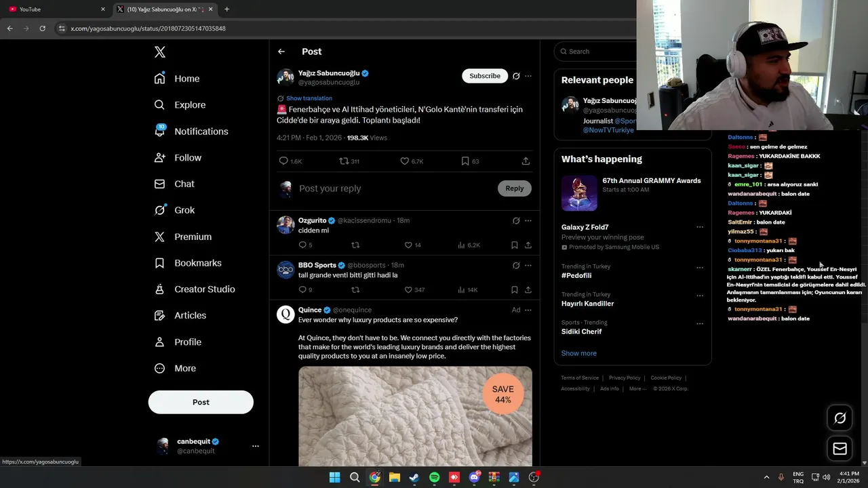Screen dimensions: 868x488
Task: Open a new browser tab
Action: click(x=226, y=9)
